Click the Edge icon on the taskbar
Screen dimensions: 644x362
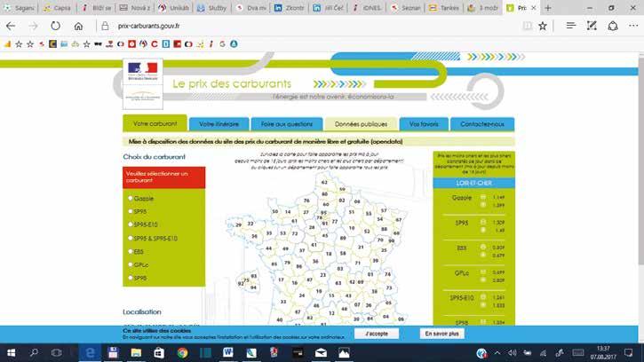click(90, 352)
